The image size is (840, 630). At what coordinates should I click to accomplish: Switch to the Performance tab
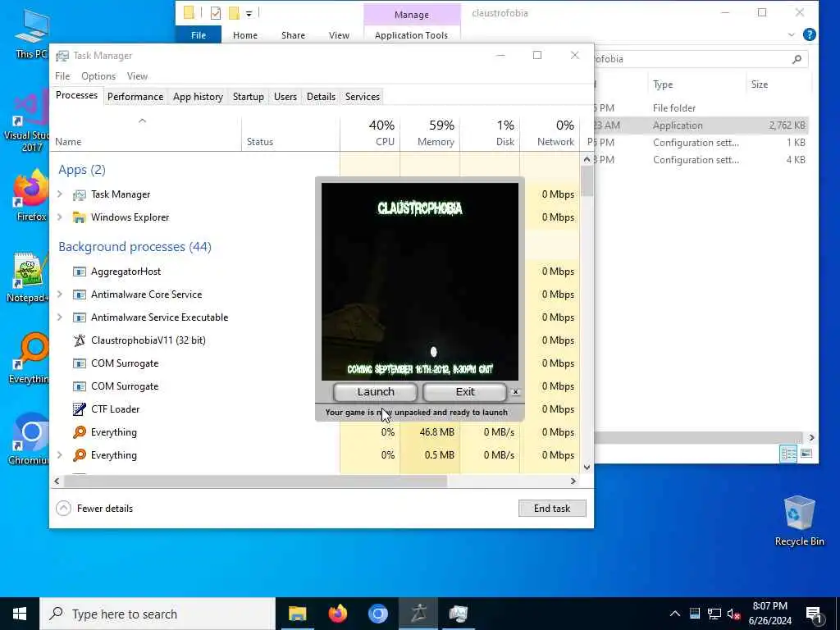[135, 97]
